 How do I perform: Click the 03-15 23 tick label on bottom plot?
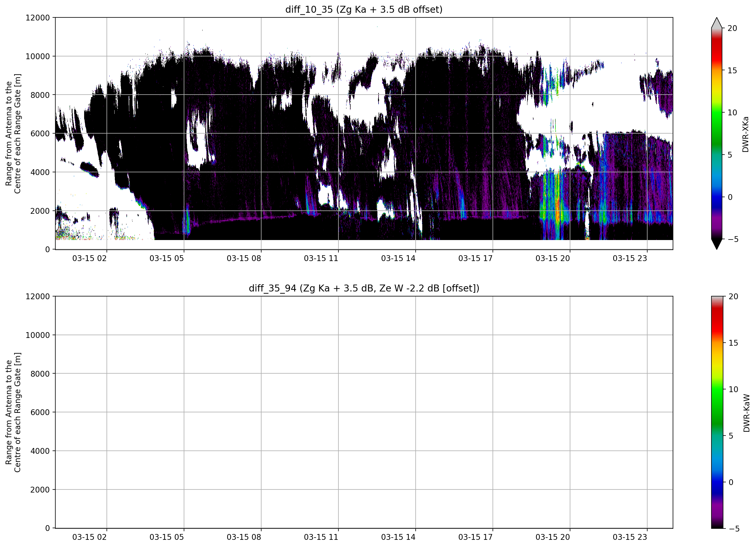pyautogui.click(x=630, y=537)
